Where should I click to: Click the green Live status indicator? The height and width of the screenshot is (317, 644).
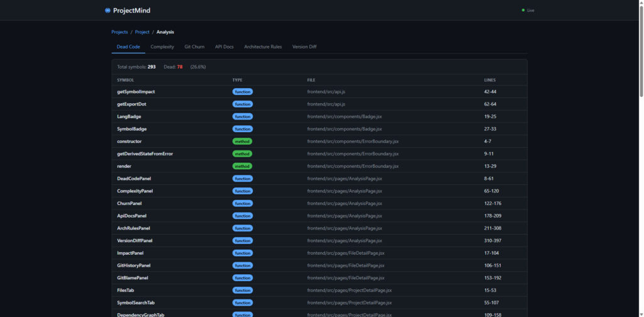523,11
